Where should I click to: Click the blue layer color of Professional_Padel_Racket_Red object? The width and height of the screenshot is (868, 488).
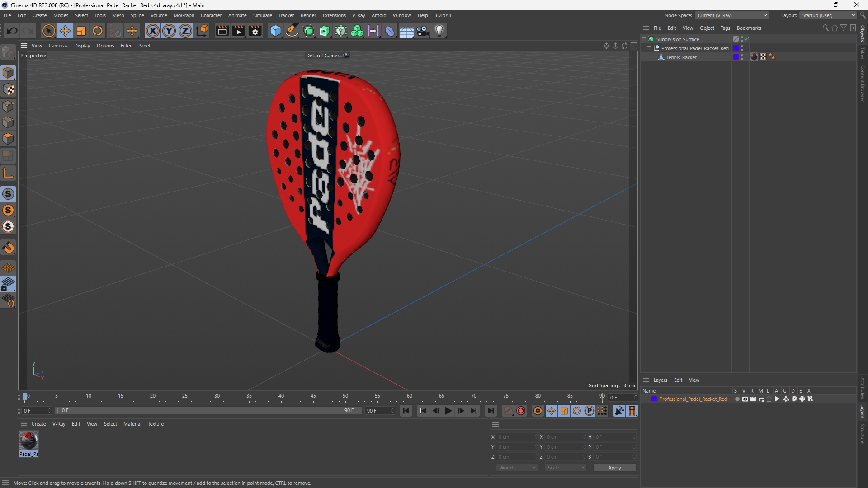coord(736,48)
